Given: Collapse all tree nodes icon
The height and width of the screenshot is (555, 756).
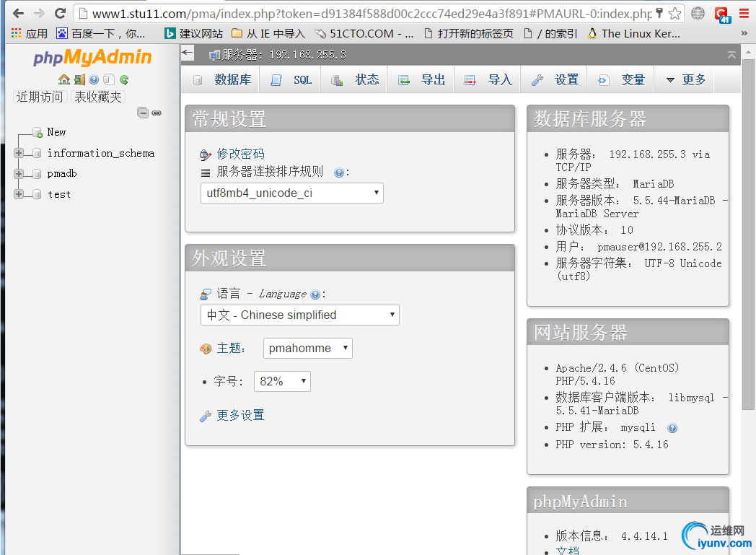Looking at the screenshot, I should coord(143,113).
